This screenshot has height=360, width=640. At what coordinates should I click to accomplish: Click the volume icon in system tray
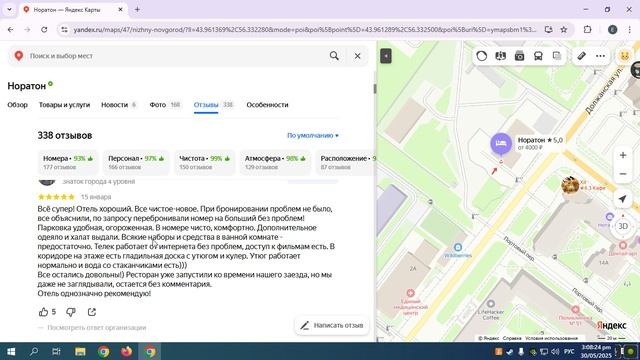coord(555,351)
